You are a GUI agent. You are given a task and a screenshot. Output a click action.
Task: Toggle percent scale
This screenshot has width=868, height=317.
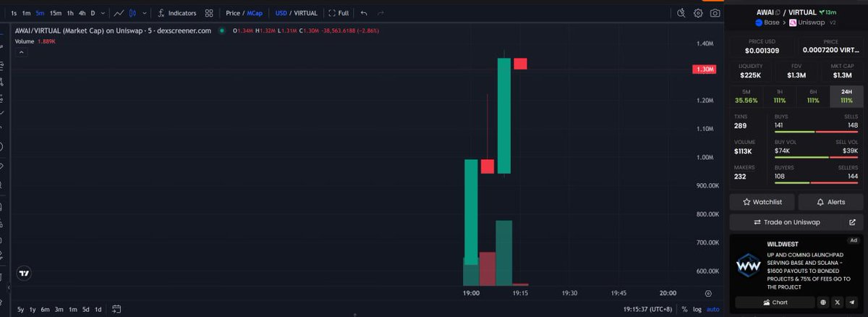pyautogui.click(x=684, y=310)
